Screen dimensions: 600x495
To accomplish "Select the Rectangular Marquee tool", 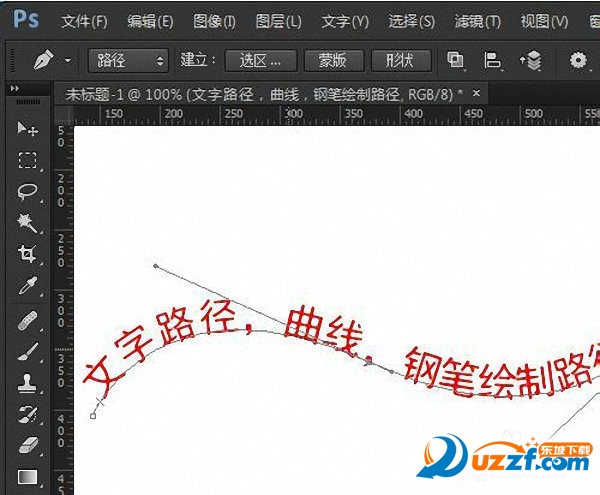I will [x=27, y=161].
